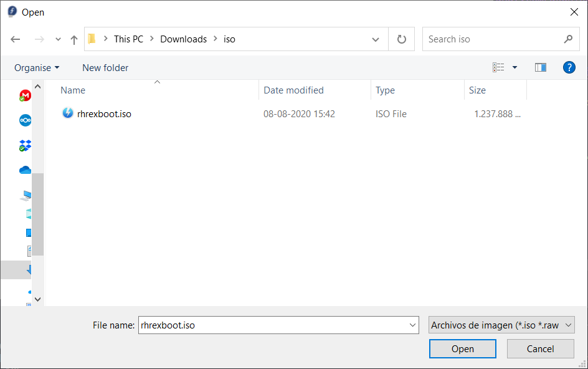Show the preview pane

[541, 67]
